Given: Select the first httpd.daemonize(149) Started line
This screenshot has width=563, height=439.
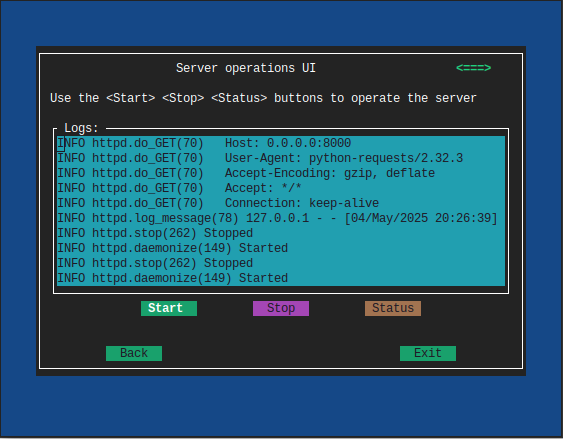Looking at the screenshot, I should (281, 248).
